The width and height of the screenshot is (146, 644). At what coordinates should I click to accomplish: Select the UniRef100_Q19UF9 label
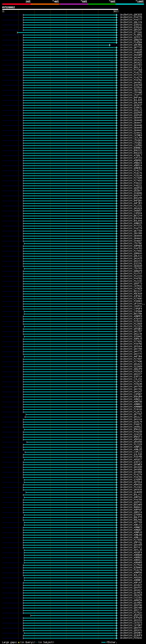[x=131, y=635]
